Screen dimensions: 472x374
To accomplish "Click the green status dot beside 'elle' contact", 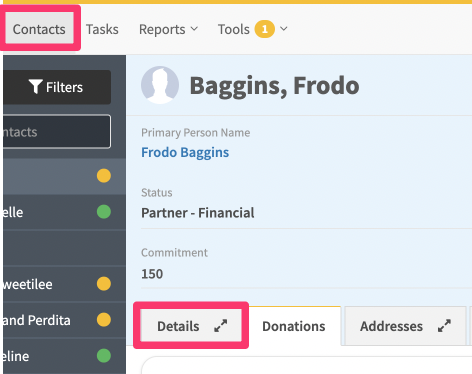I will (104, 212).
